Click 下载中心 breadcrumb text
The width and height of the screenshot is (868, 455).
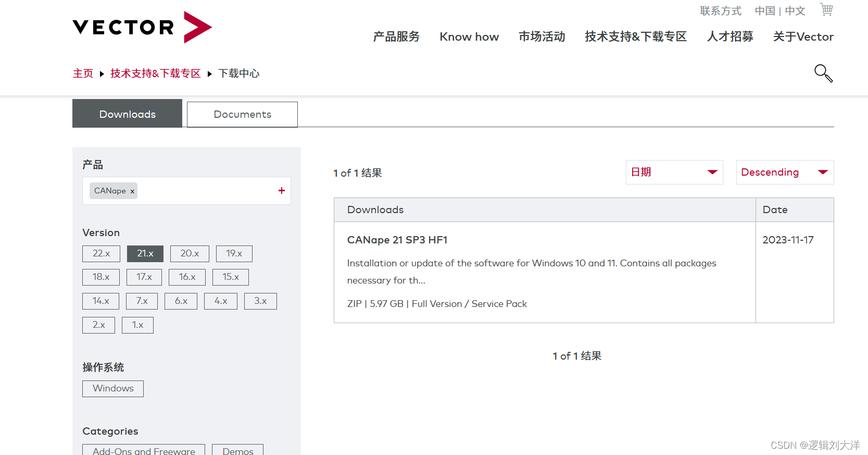click(x=238, y=73)
